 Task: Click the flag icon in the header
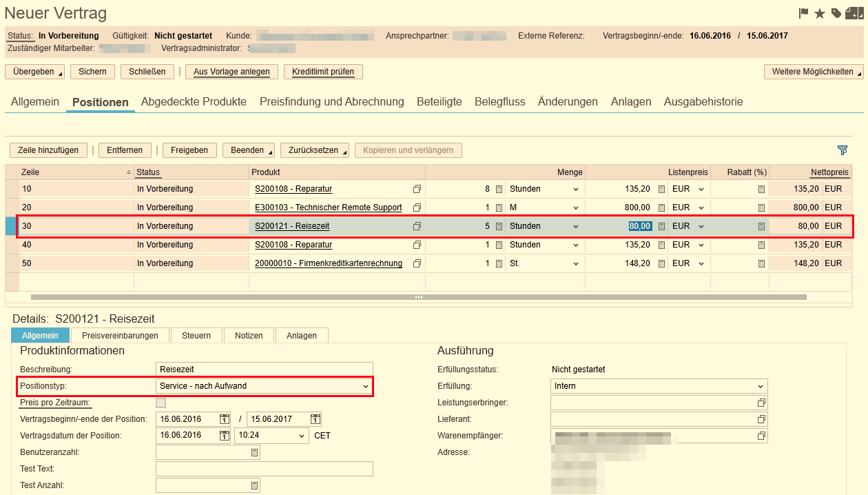coord(803,13)
